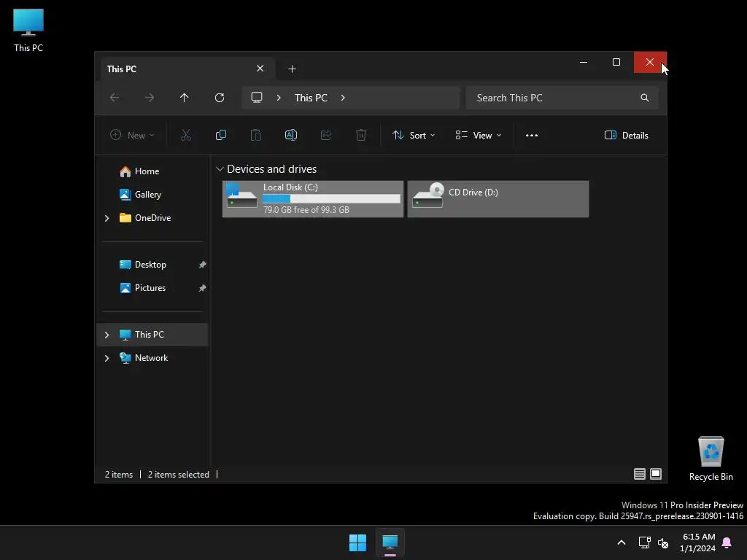Maximize the This PC window
The image size is (747, 560).
(616, 63)
